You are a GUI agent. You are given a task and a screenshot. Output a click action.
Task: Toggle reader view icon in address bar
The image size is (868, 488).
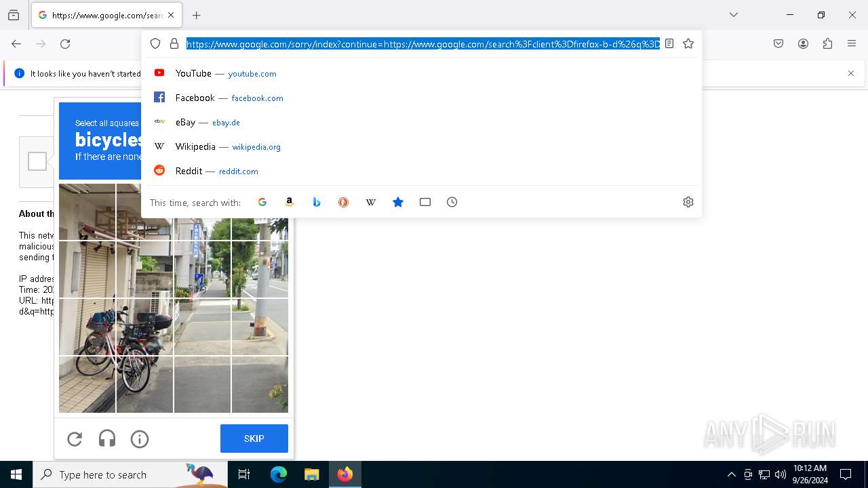pos(669,43)
